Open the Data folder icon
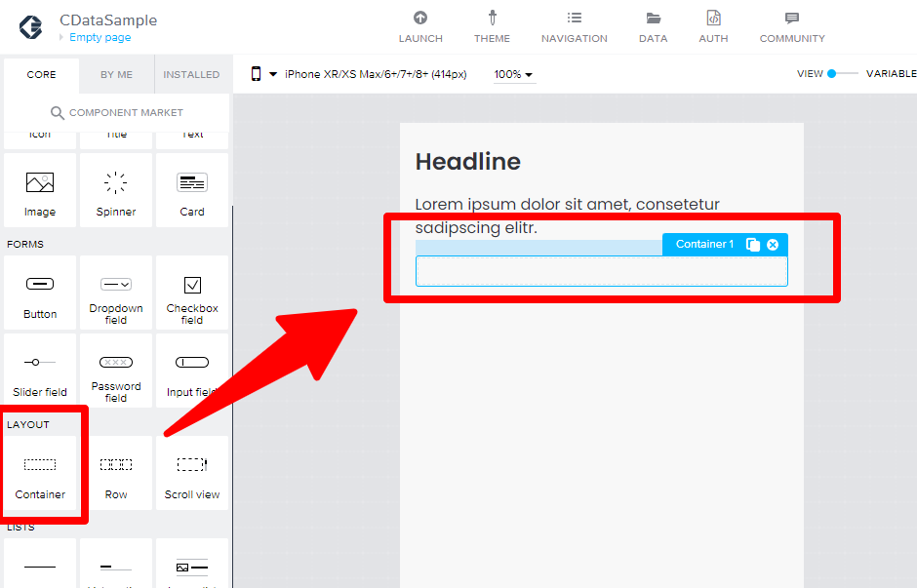 pos(654,19)
